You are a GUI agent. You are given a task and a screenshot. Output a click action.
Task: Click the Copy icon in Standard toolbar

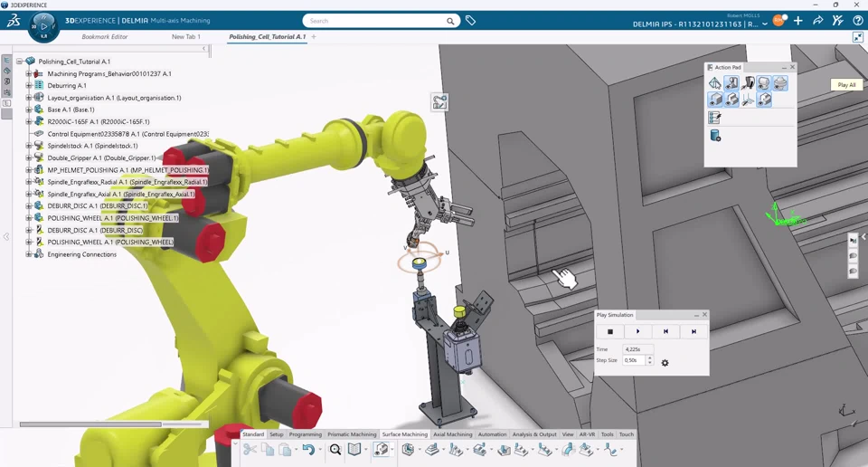(x=268, y=449)
